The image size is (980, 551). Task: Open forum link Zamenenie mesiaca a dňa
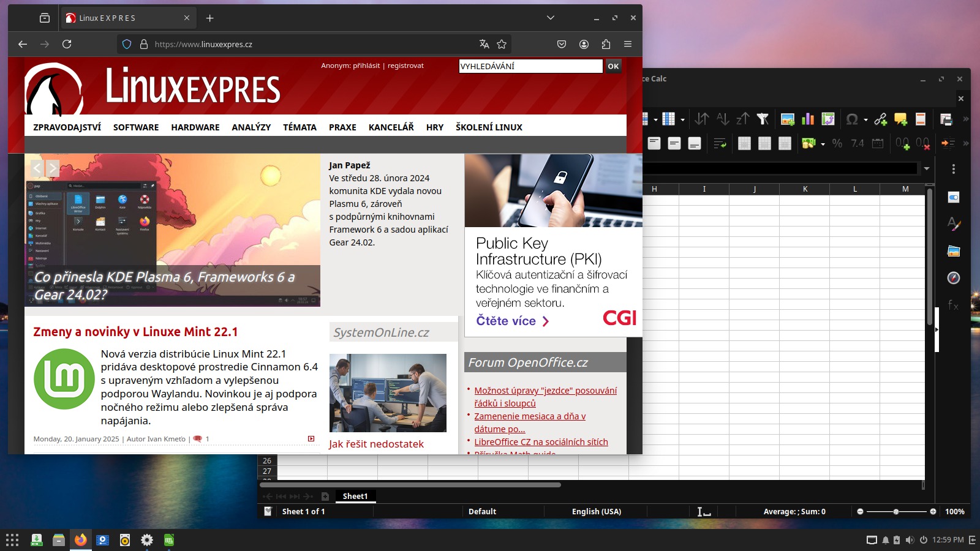pos(530,422)
